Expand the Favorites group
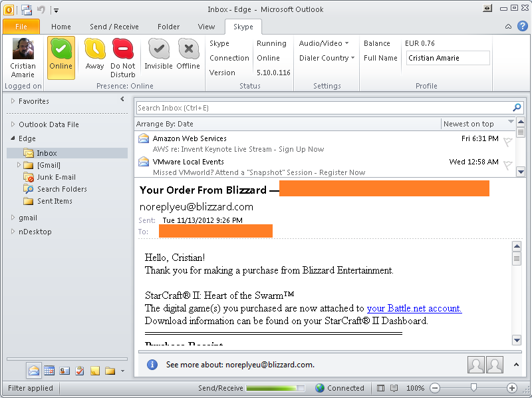The height and width of the screenshot is (398, 532). [x=13, y=101]
